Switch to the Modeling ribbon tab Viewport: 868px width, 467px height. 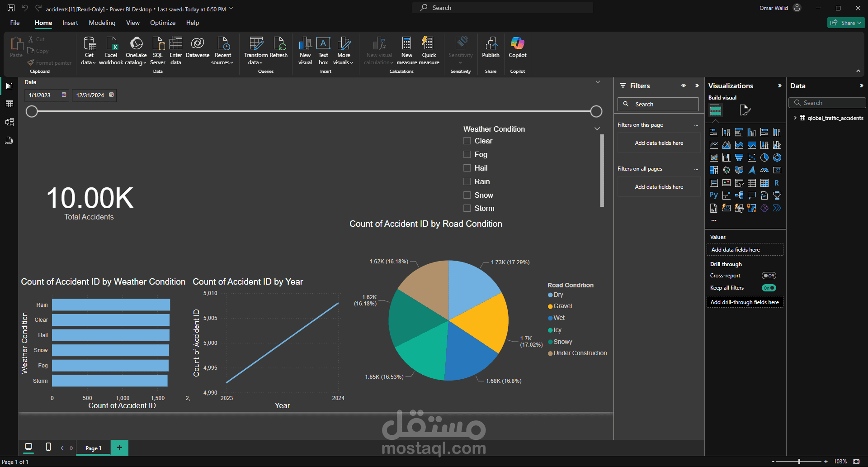click(x=102, y=23)
